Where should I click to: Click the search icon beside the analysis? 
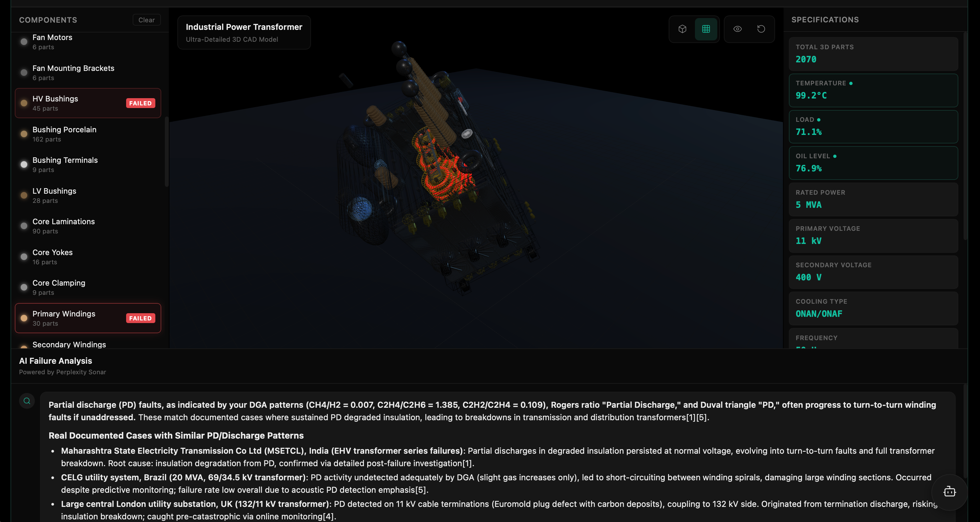pyautogui.click(x=27, y=401)
